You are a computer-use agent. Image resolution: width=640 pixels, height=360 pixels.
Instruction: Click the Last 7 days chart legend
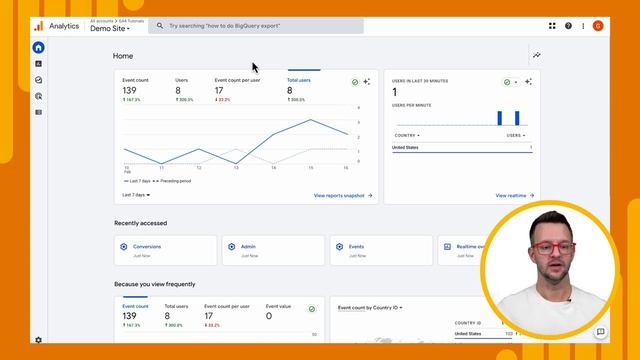click(137, 181)
